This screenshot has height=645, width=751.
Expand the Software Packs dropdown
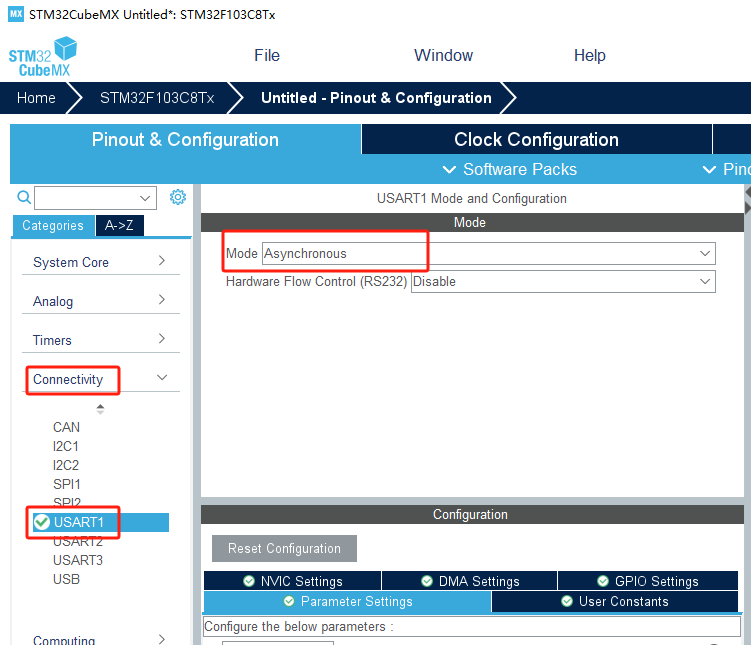click(510, 170)
